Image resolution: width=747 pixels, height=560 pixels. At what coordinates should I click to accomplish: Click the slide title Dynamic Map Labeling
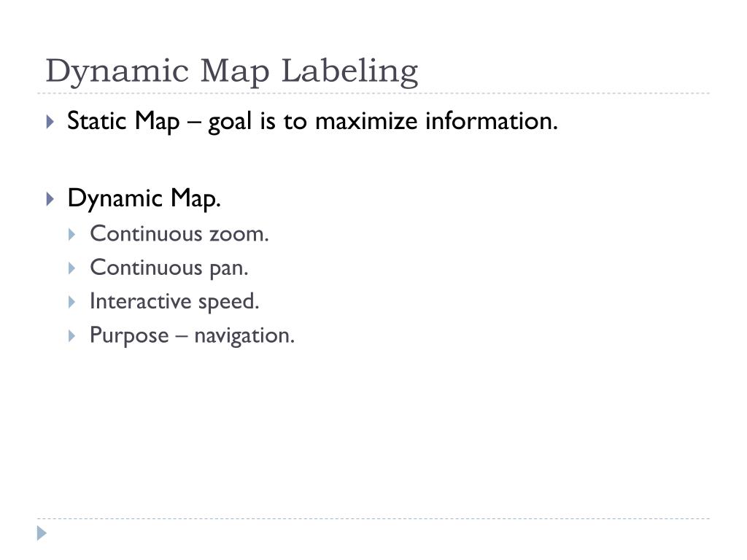(231, 72)
